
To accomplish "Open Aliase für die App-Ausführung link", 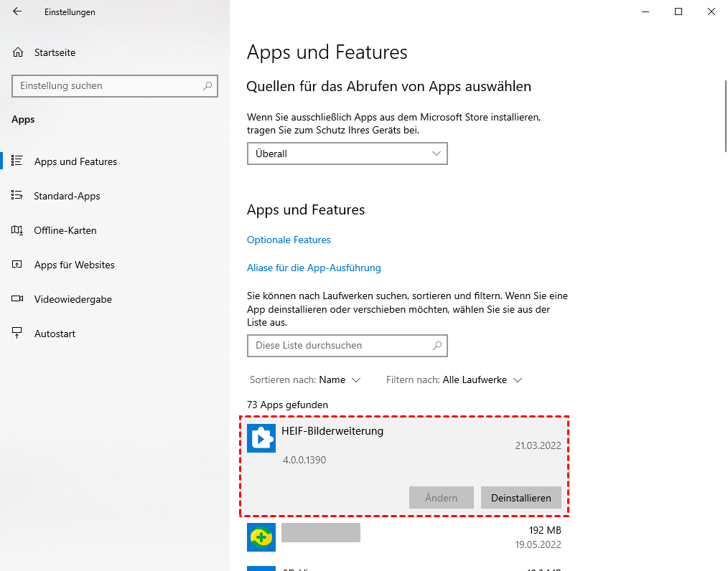I will (314, 268).
